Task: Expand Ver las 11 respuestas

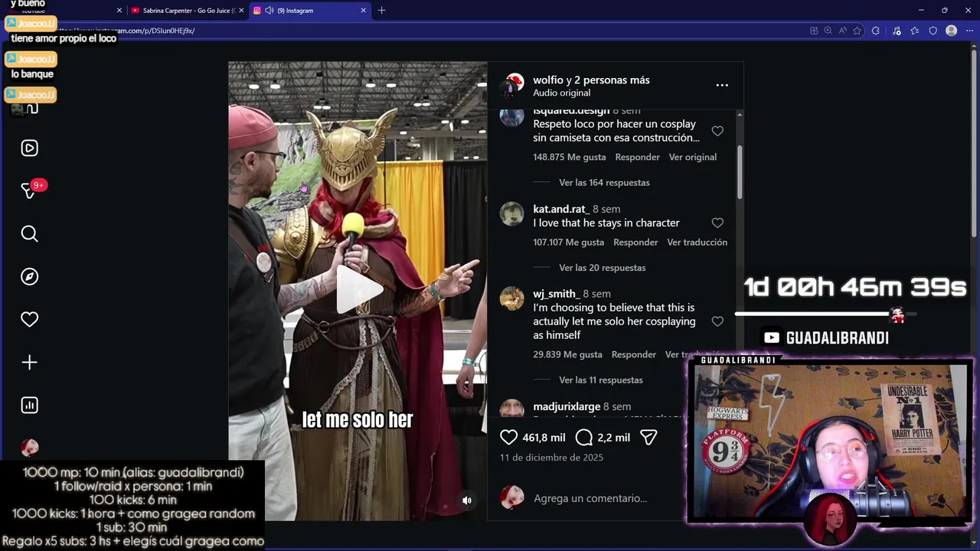Action: (x=601, y=380)
